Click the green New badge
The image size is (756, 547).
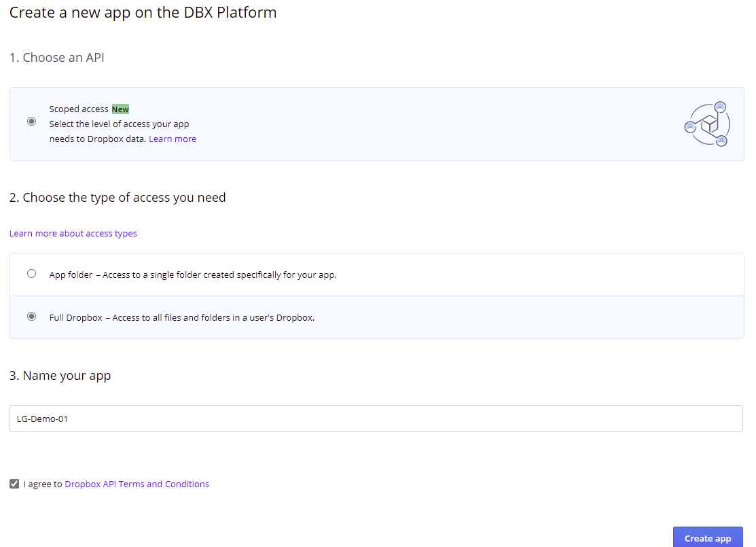tap(120, 109)
